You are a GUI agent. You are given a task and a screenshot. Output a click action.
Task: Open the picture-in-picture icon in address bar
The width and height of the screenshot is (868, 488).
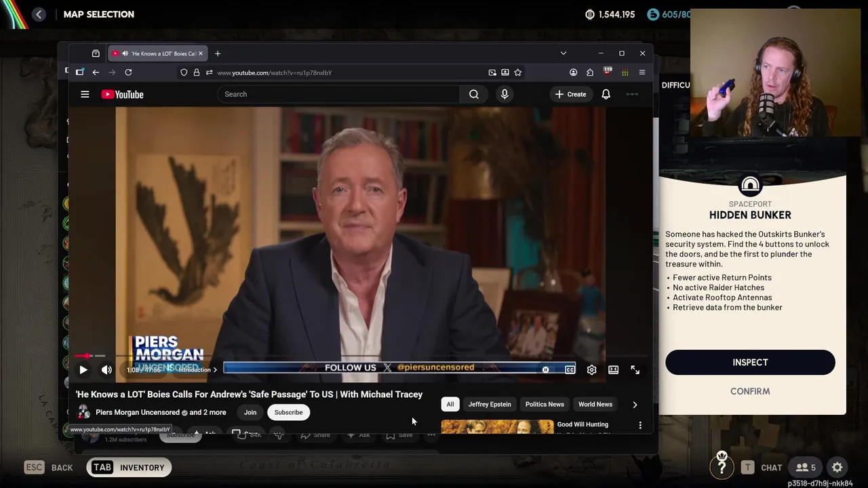[492, 73]
